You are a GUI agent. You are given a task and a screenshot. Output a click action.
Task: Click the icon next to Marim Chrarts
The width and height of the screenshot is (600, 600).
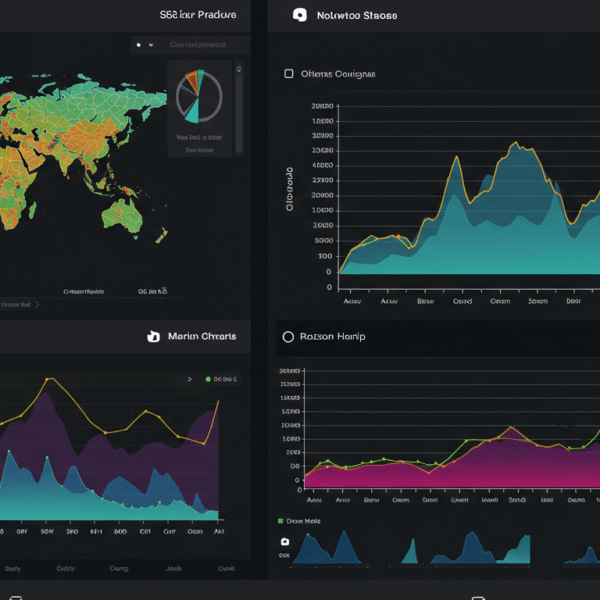[153, 337]
